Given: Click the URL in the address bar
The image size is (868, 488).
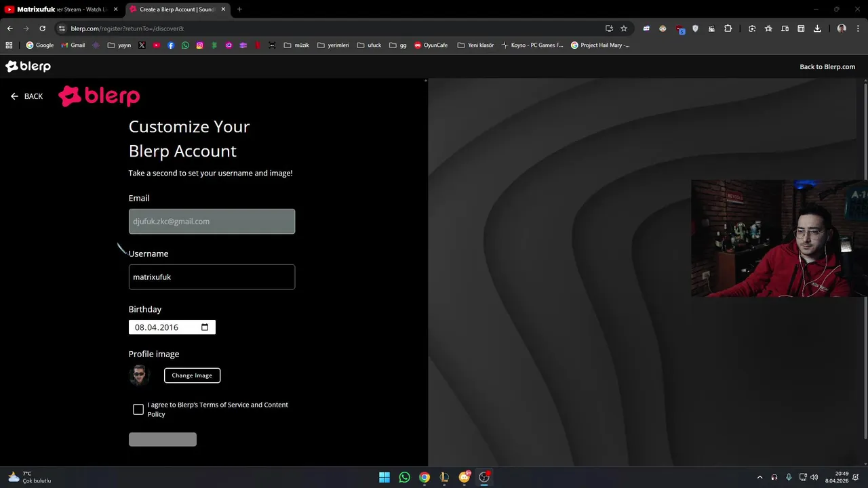Looking at the screenshot, I should tap(127, 28).
